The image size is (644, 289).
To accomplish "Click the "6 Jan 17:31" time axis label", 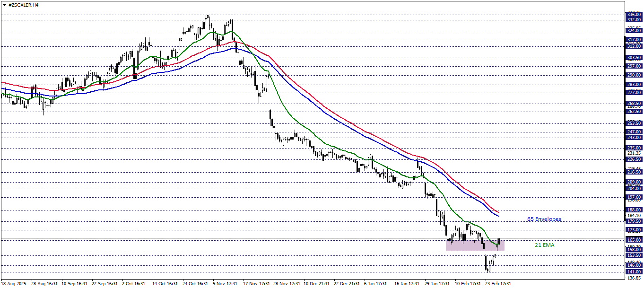I will [376, 284].
